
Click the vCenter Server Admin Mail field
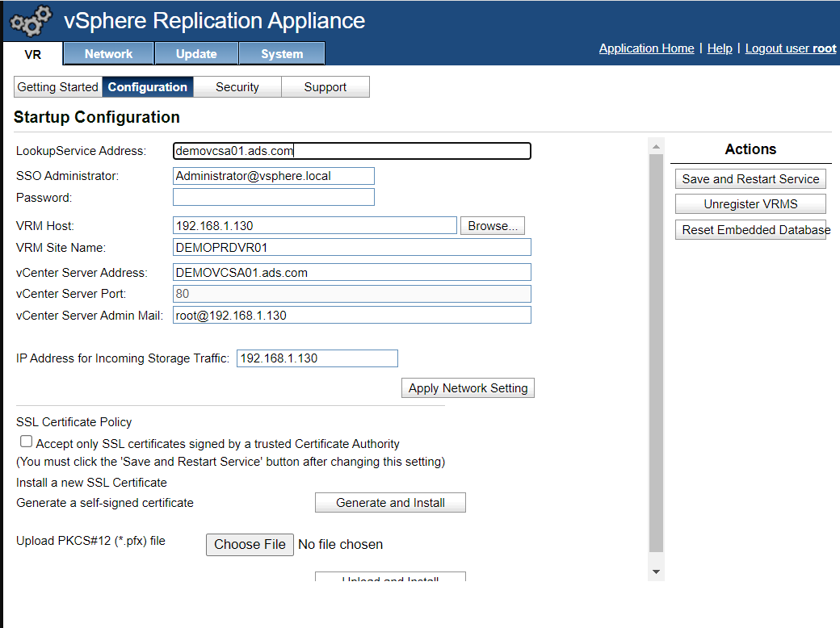[352, 315]
